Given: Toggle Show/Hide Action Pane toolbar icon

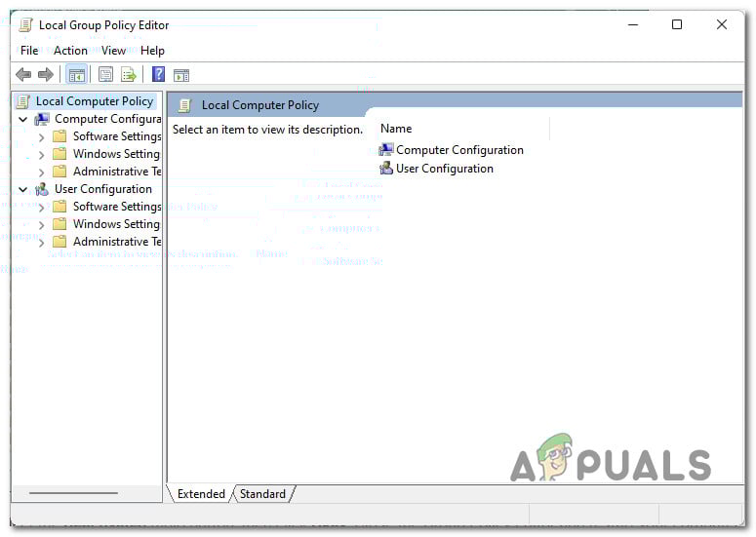Looking at the screenshot, I should coord(181,75).
